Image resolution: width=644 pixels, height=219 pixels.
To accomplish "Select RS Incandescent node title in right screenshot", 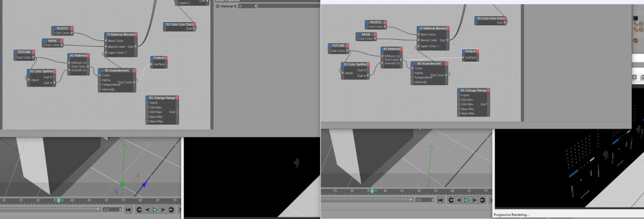I will (429, 63).
